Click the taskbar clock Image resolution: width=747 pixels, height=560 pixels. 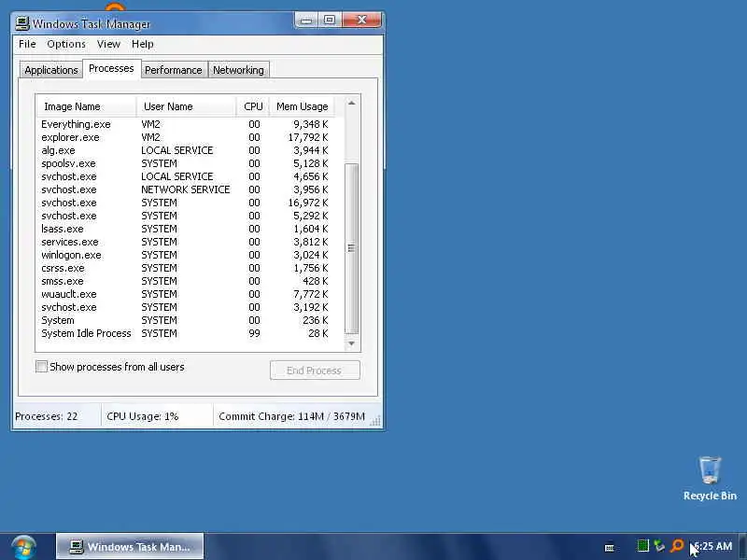point(713,546)
